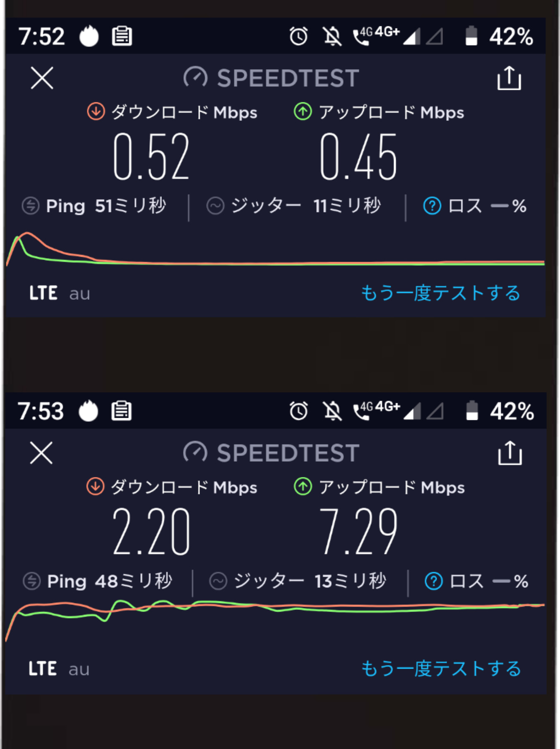Tap the alarm clock icon in top status bar
560x749 pixels.
[298, 36]
